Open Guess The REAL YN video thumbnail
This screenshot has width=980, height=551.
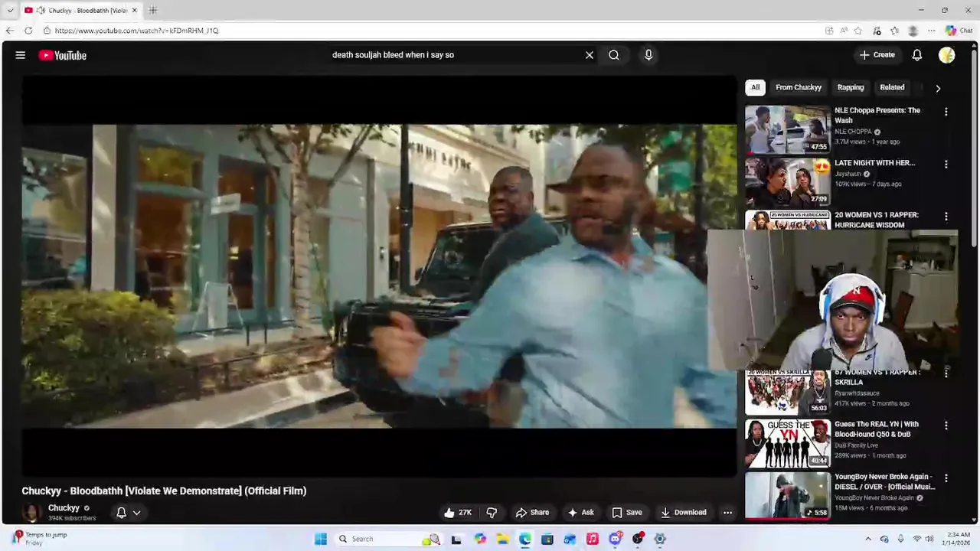point(788,443)
